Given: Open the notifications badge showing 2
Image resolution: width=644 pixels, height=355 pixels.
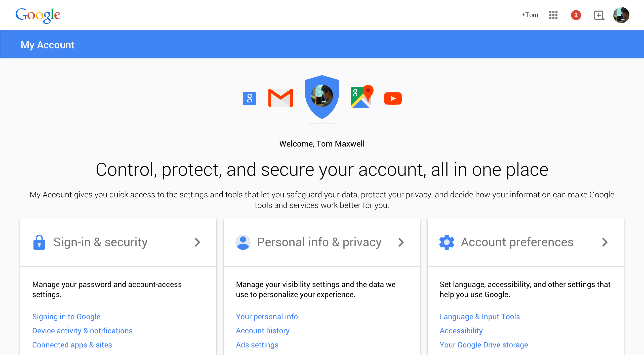Looking at the screenshot, I should click(576, 15).
